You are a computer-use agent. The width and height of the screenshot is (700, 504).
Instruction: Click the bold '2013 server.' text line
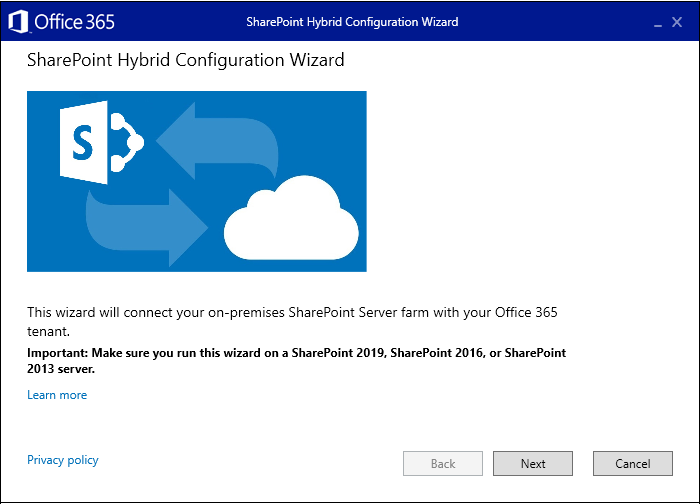click(61, 369)
